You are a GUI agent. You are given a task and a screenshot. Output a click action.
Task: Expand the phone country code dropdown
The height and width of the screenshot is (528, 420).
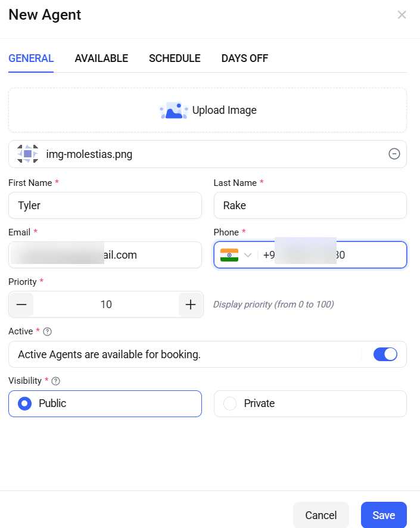pos(248,255)
